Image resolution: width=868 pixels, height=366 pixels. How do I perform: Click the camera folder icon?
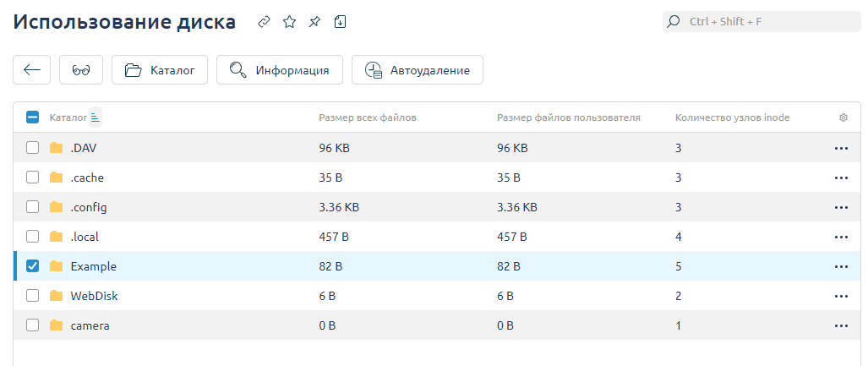pyautogui.click(x=56, y=325)
